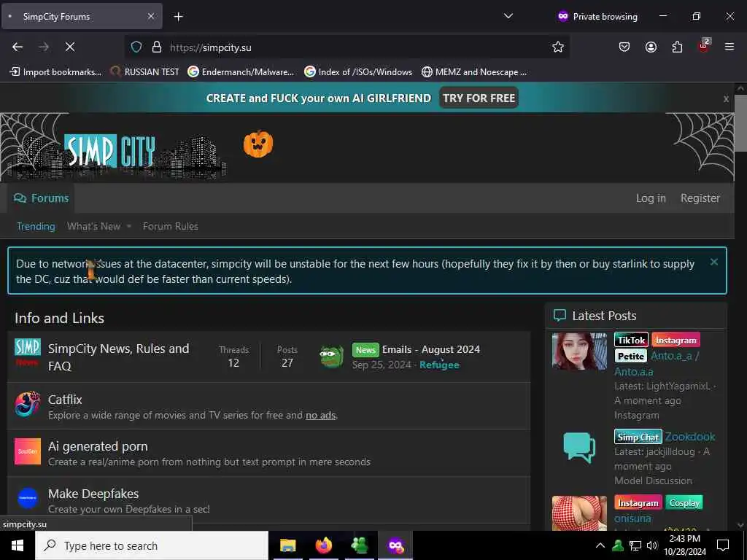Open the Make Deepfakes link

click(x=93, y=494)
